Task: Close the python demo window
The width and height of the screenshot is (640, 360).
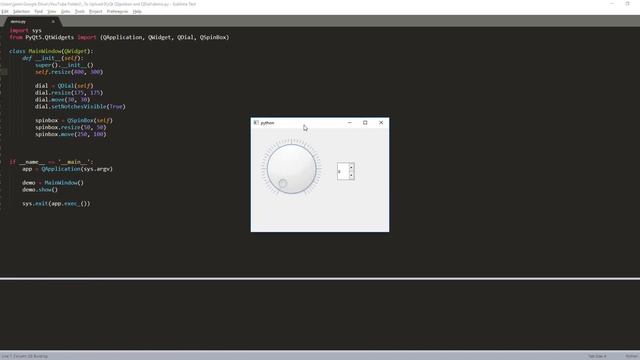Action: click(381, 122)
